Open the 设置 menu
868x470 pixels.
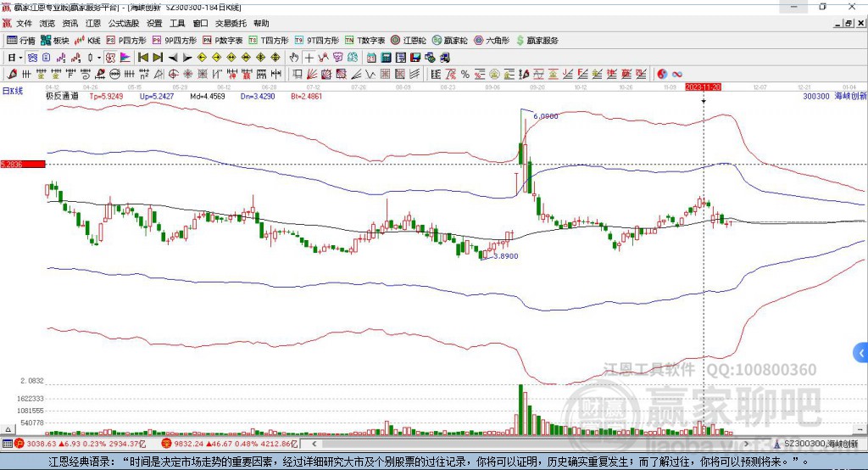154,23
